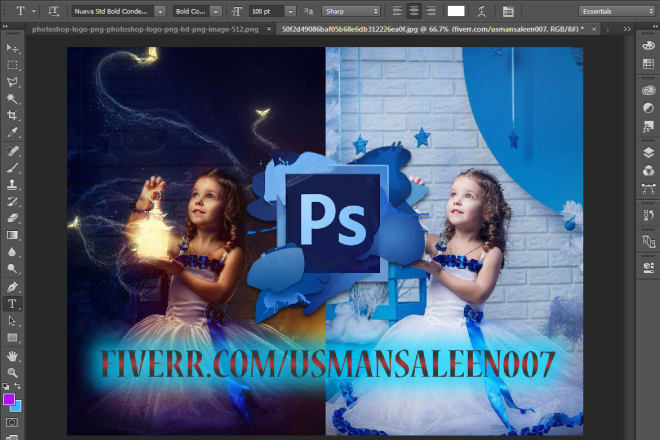
Task: Select the Clone Stamp tool
Action: [x=12, y=184]
